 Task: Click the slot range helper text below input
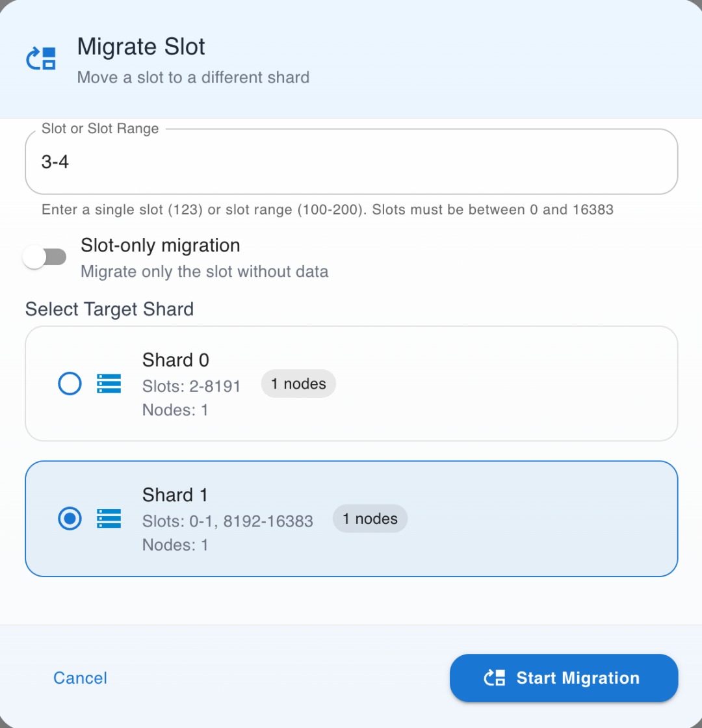click(328, 209)
